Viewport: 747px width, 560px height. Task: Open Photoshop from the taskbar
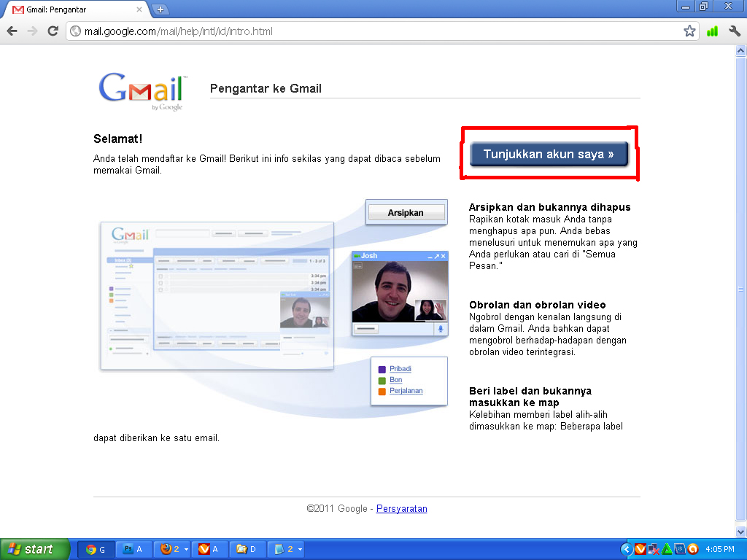point(131,548)
